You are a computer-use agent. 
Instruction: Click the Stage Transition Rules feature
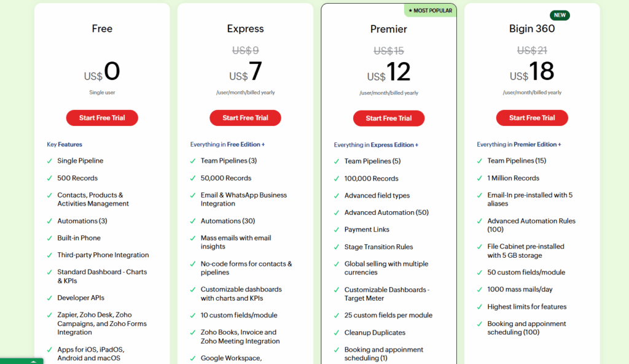pos(378,247)
